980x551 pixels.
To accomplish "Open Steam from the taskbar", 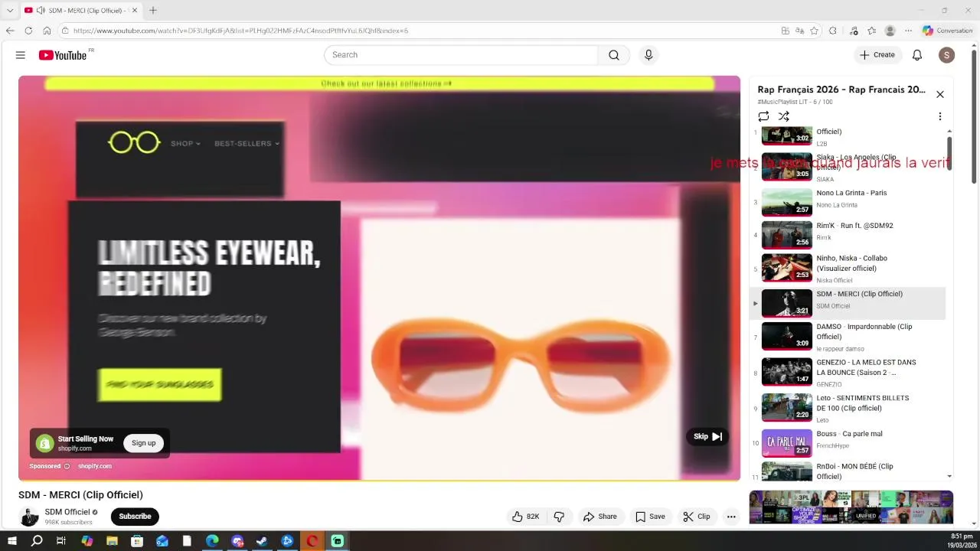I will point(262,541).
